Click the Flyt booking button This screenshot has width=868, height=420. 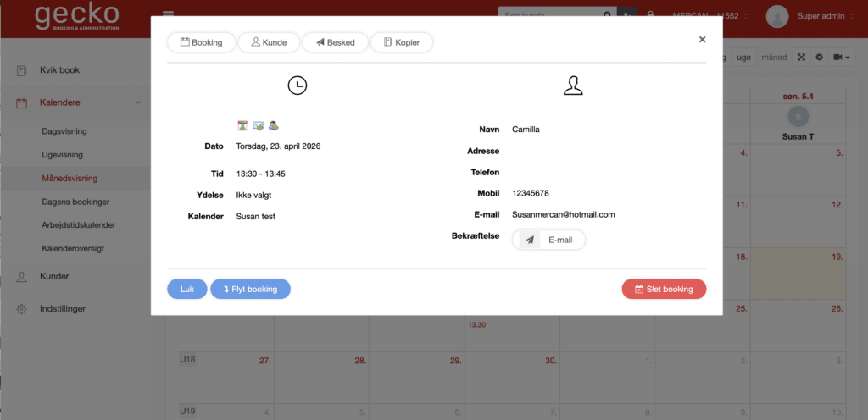pyautogui.click(x=250, y=289)
